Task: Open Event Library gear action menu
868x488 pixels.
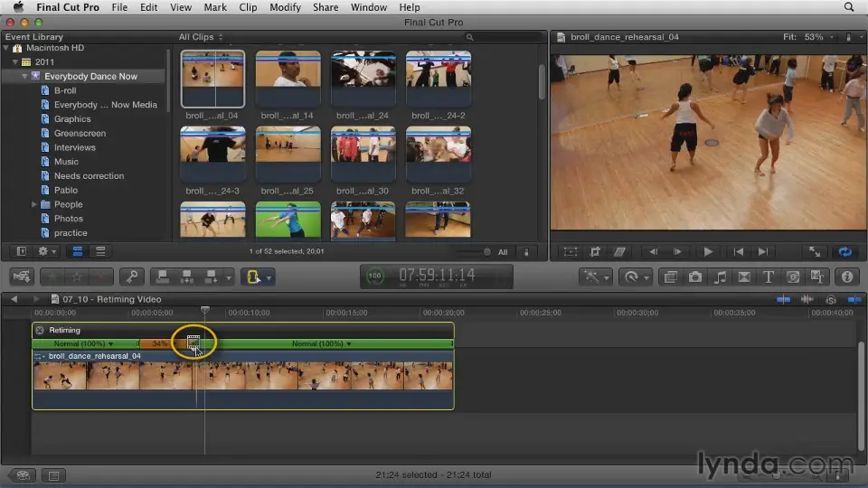Action: (46, 251)
